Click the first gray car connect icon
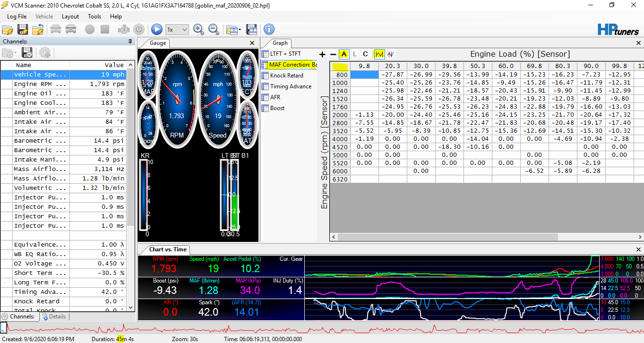Viewport: 644px width, 343px height. 56,29
